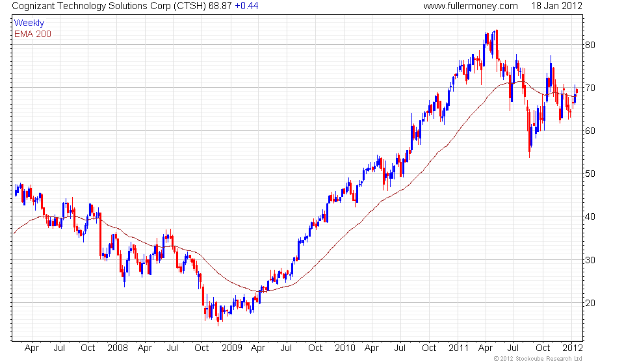Select the EMA 200 legend label
Viewport: 637px width, 364px height.
[x=33, y=34]
